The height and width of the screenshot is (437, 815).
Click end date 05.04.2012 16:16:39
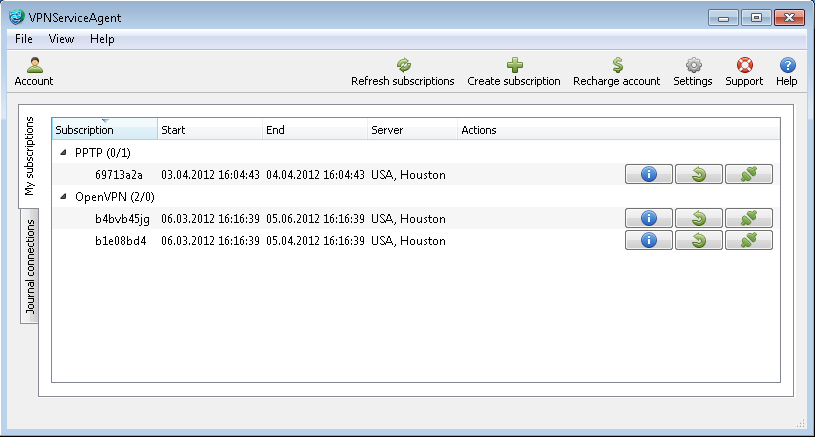pos(316,241)
